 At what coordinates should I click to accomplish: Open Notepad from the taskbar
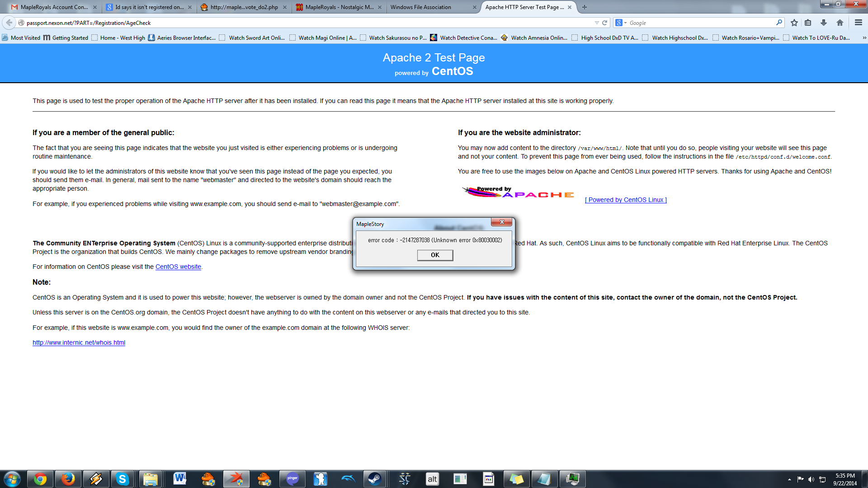point(545,479)
